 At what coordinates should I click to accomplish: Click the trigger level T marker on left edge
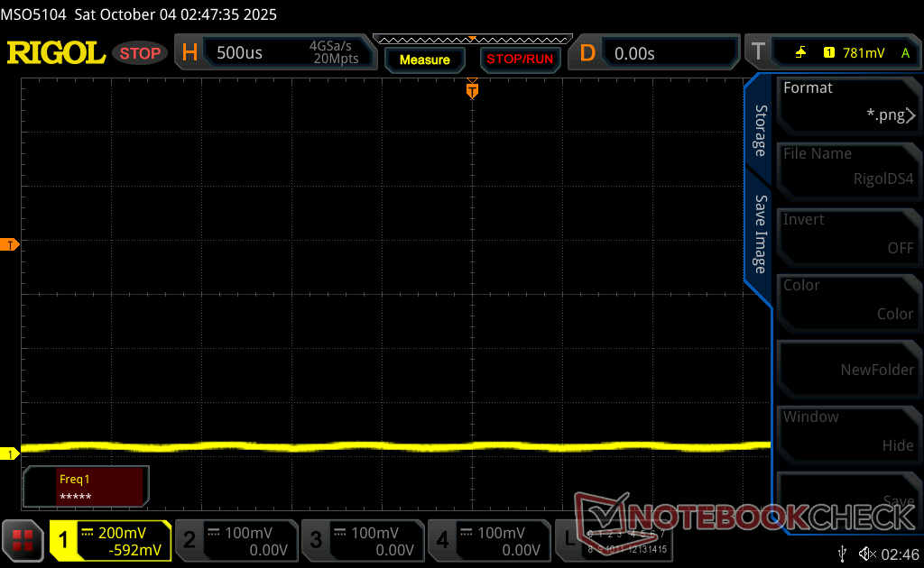(10, 245)
